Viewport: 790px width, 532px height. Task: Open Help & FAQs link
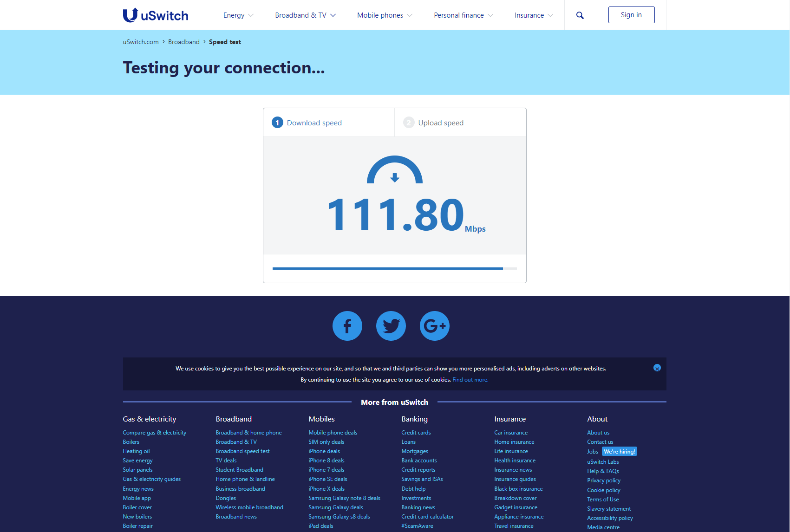603,471
